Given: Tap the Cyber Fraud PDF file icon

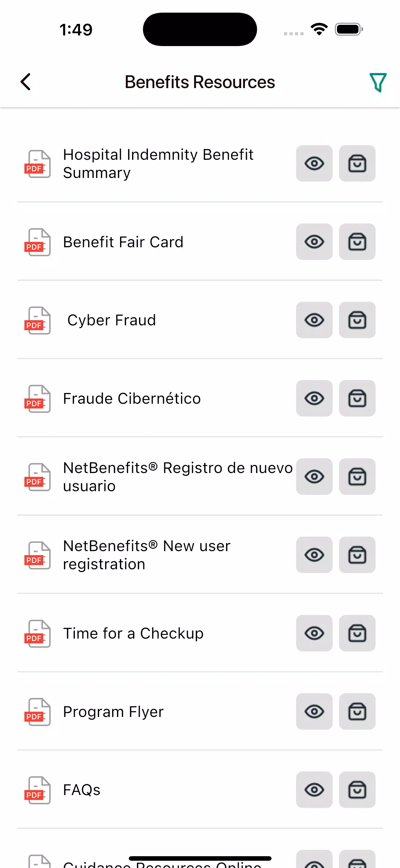Looking at the screenshot, I should [x=38, y=321].
